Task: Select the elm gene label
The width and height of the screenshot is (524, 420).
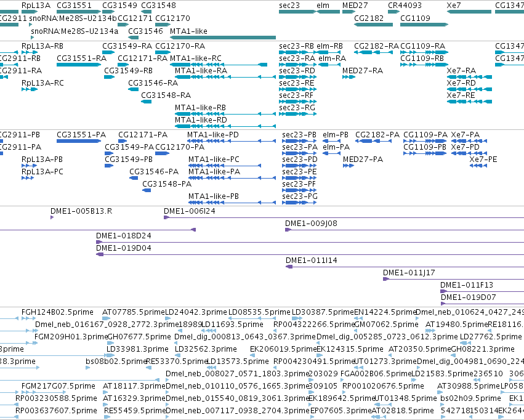Action: click(x=323, y=6)
